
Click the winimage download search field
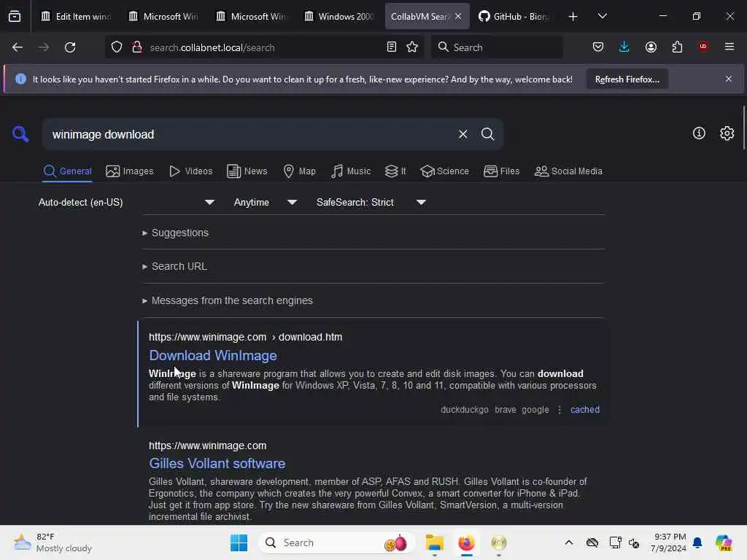click(x=250, y=134)
